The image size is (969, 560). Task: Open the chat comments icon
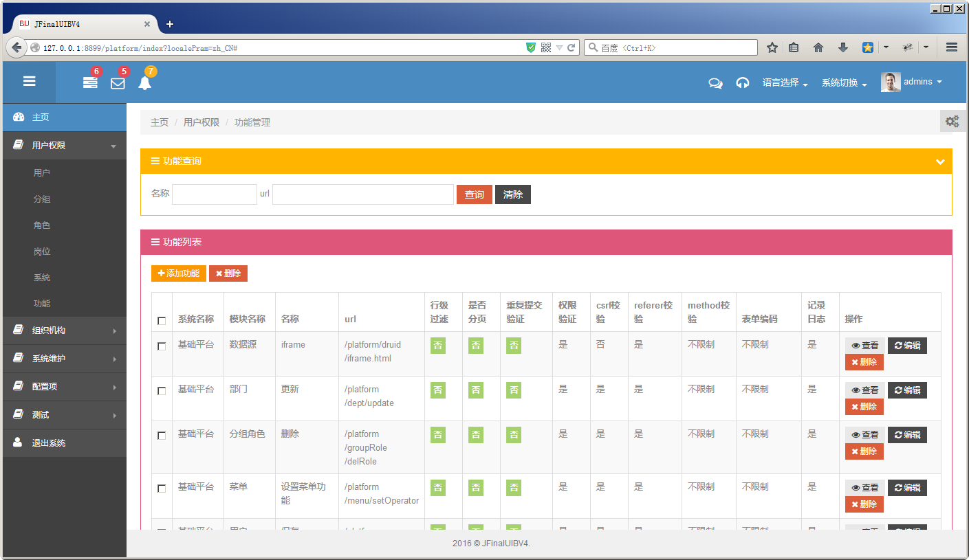(715, 83)
